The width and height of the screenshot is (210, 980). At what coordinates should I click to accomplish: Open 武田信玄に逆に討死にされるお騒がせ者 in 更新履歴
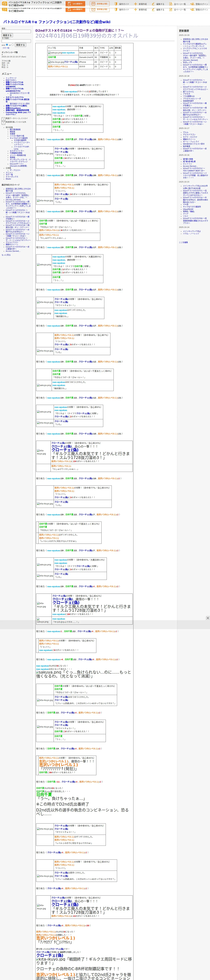point(195,40)
